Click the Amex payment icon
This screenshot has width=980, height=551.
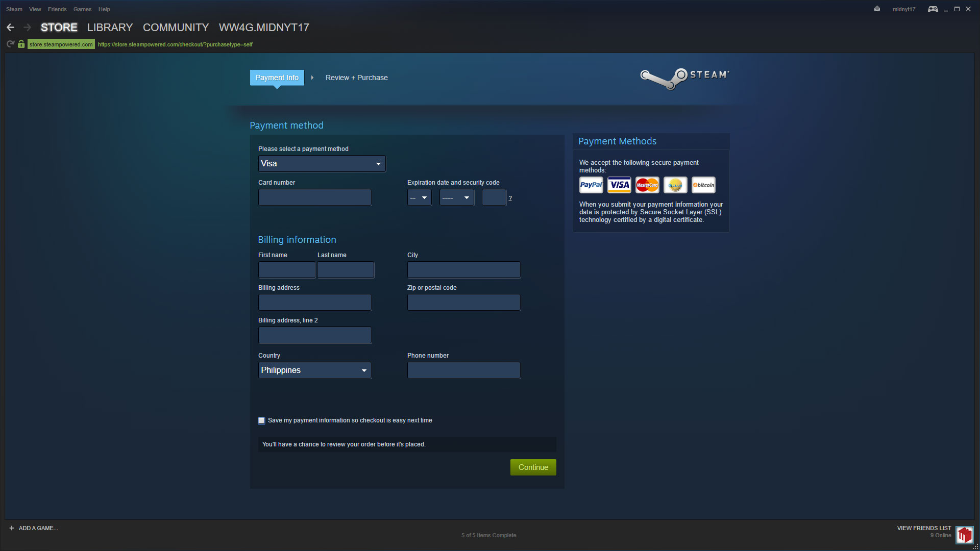click(x=675, y=185)
